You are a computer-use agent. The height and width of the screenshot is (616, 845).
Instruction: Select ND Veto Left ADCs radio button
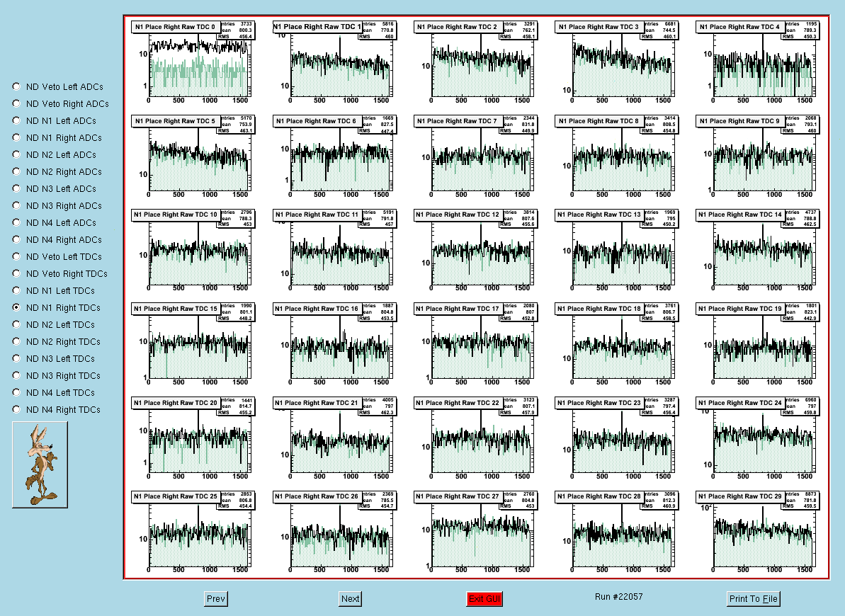point(17,87)
